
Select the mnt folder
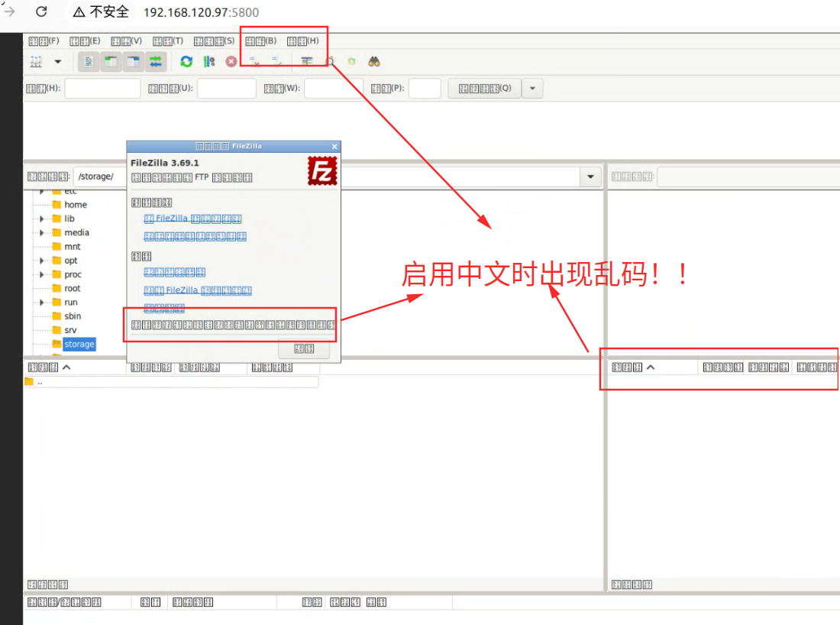(x=73, y=247)
